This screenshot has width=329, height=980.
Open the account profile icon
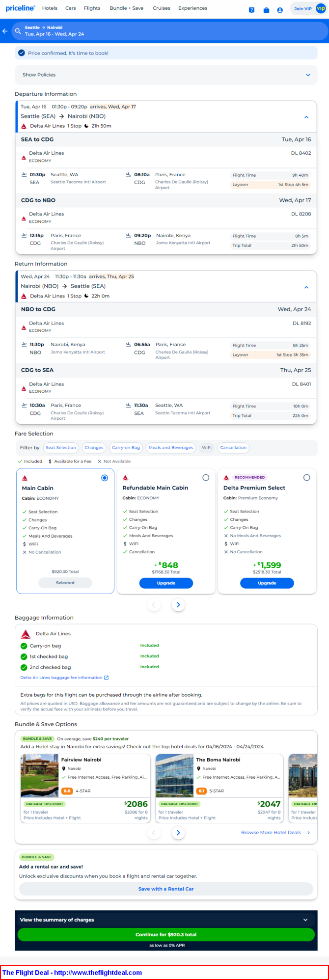coord(280,10)
